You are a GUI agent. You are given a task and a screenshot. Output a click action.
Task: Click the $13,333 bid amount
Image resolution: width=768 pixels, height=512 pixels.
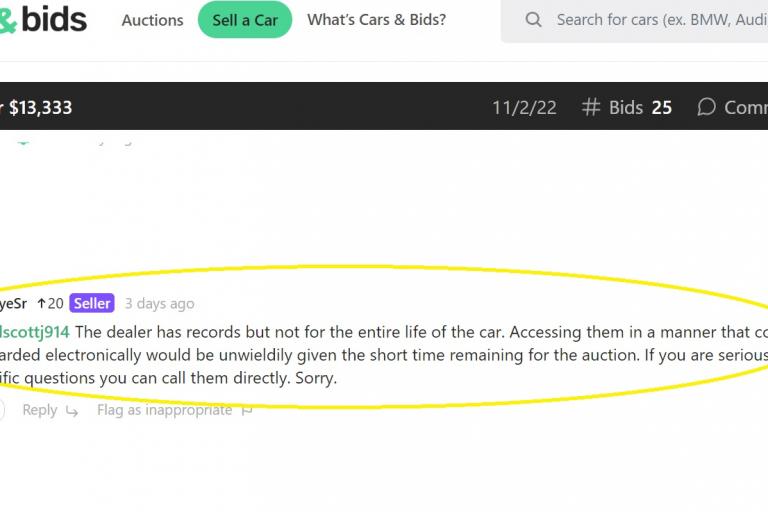point(41,107)
